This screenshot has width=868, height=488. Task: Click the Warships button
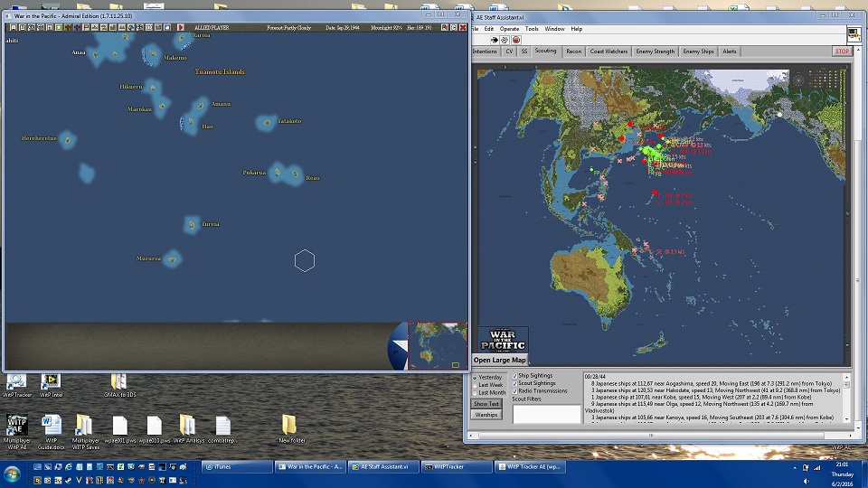(x=486, y=415)
